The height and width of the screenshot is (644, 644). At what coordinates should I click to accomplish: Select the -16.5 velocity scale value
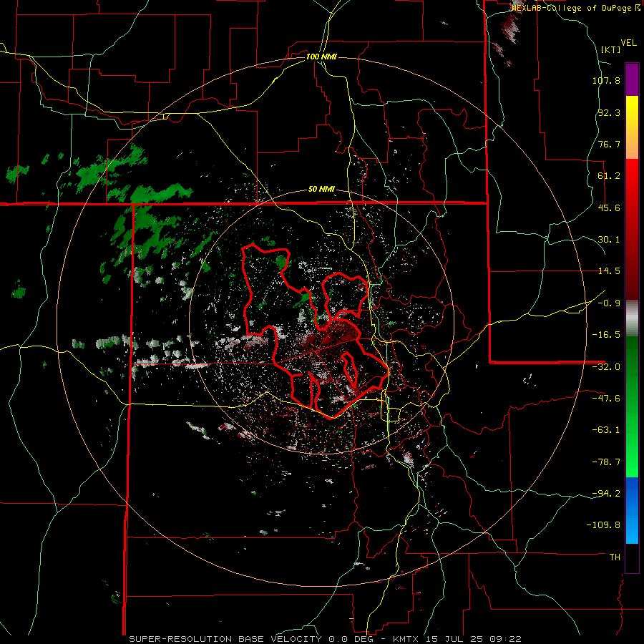(606, 335)
